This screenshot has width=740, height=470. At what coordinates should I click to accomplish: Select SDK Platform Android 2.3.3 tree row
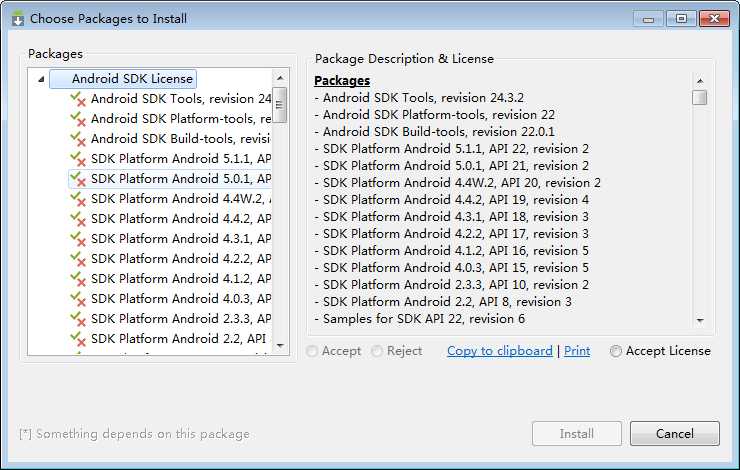(x=181, y=319)
